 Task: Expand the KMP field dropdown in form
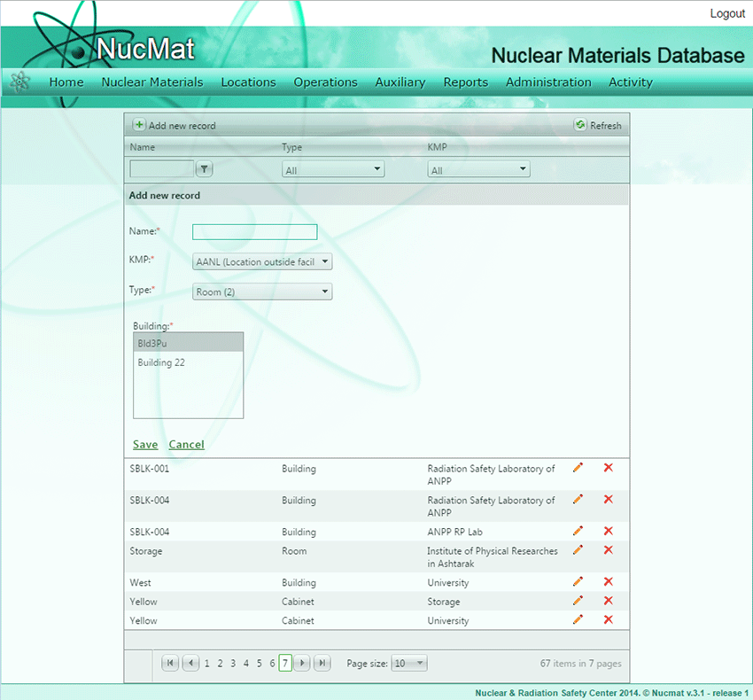click(262, 261)
